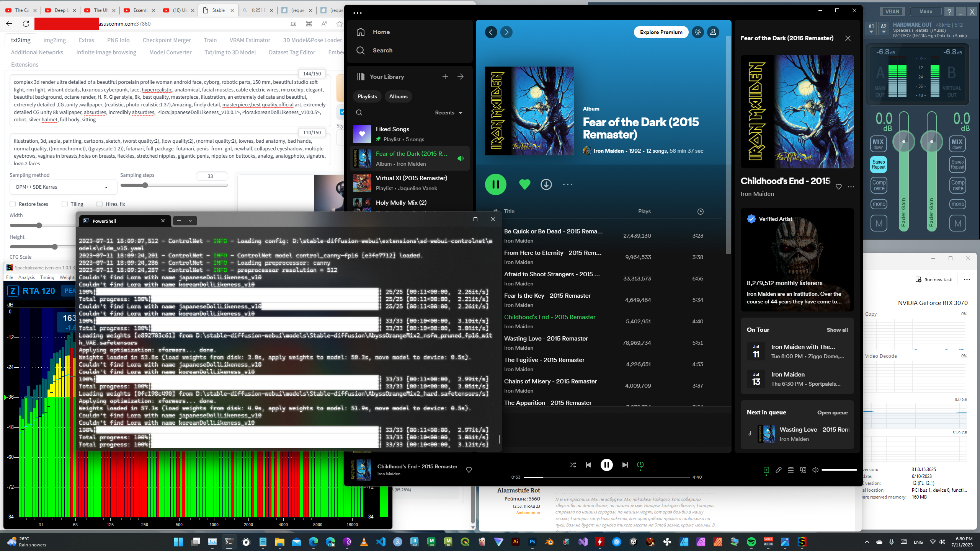Toggle Stereo Repeat on VoiceMeeter bus A
Viewport: 980px width, 551px height.
(879, 165)
